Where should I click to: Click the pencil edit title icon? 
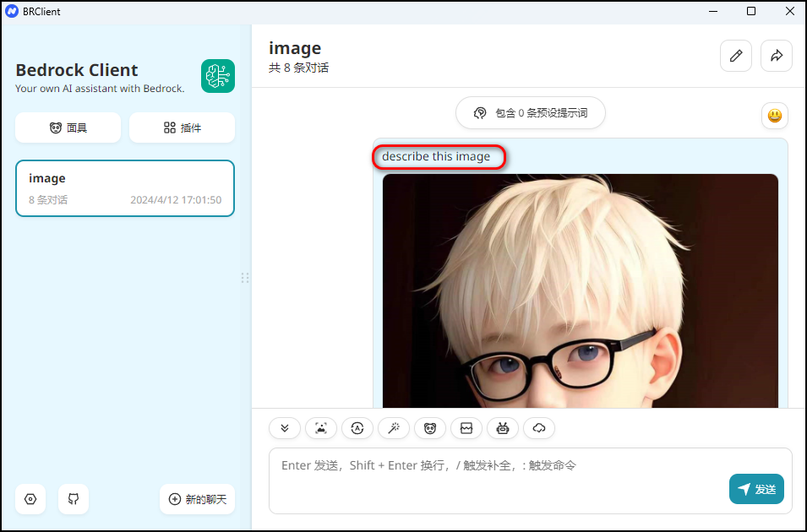click(736, 56)
